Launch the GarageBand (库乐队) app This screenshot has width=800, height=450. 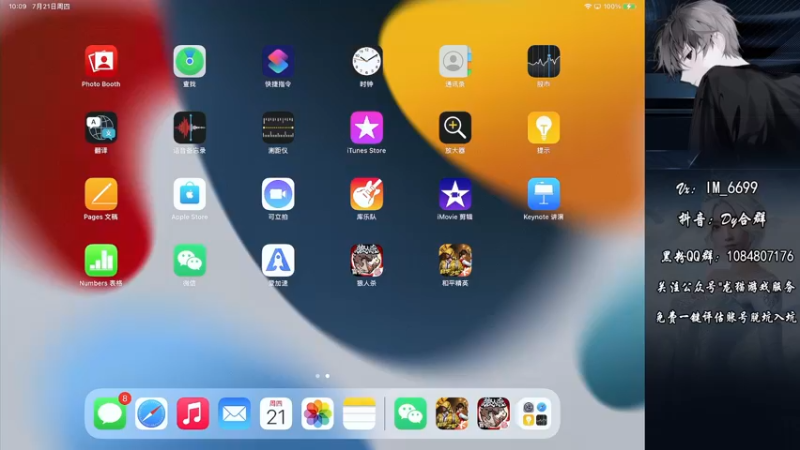click(x=366, y=194)
